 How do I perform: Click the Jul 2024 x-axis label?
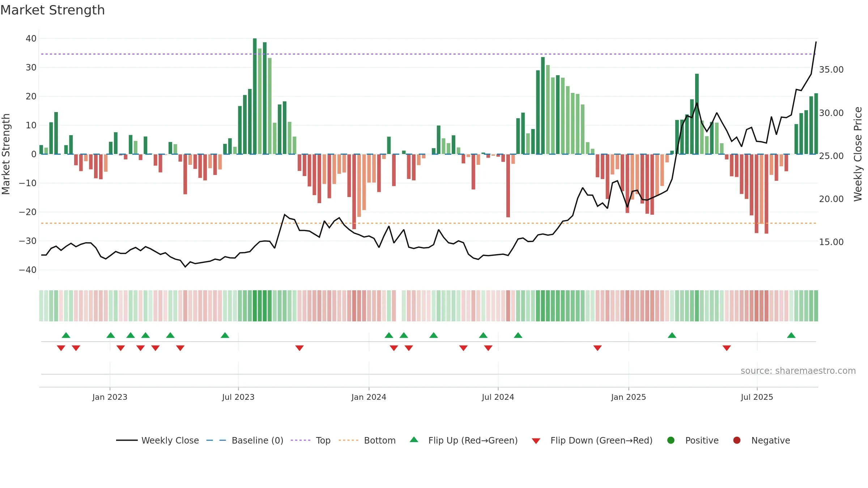pos(498,397)
